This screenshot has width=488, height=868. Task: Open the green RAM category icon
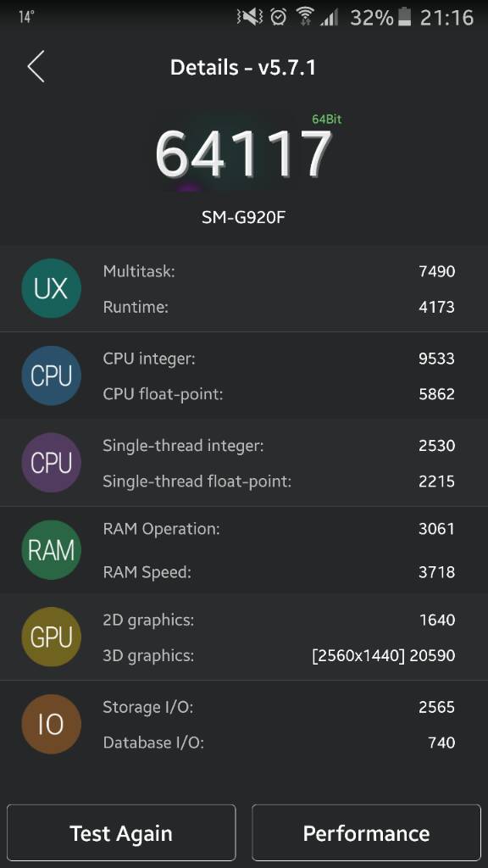click(51, 549)
